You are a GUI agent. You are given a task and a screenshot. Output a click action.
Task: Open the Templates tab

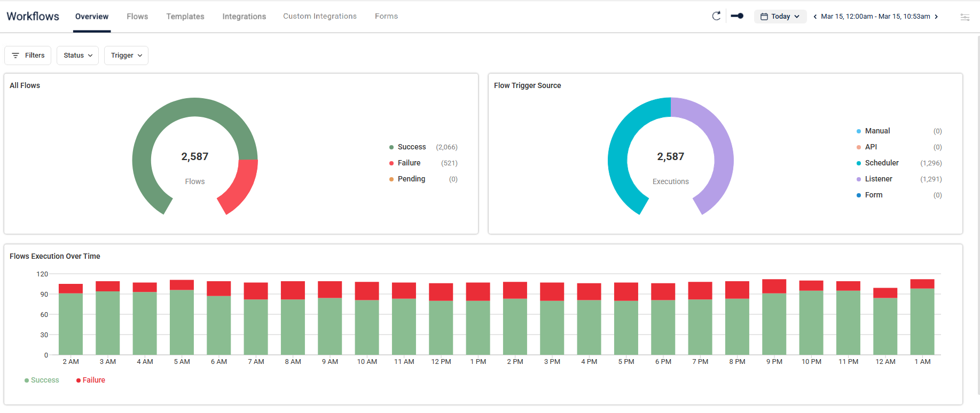coord(185,17)
